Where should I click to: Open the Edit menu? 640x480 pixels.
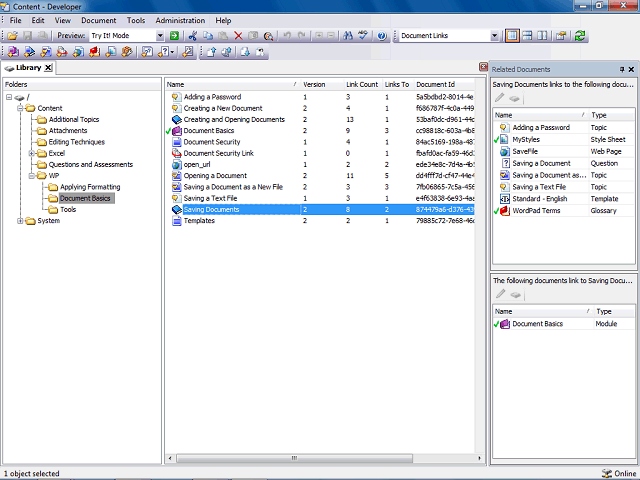38,20
